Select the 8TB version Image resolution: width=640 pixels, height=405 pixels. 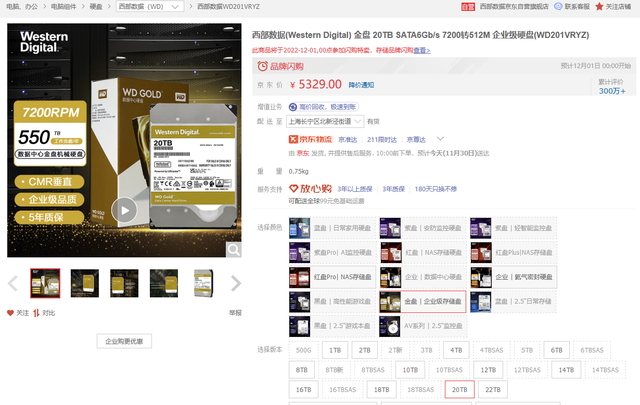[x=302, y=370]
